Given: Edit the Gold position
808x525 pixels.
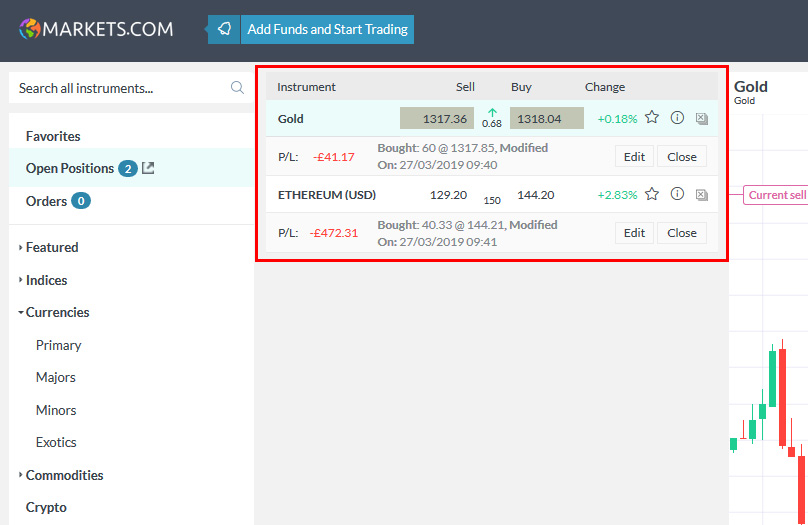Looking at the screenshot, I should click(634, 157).
